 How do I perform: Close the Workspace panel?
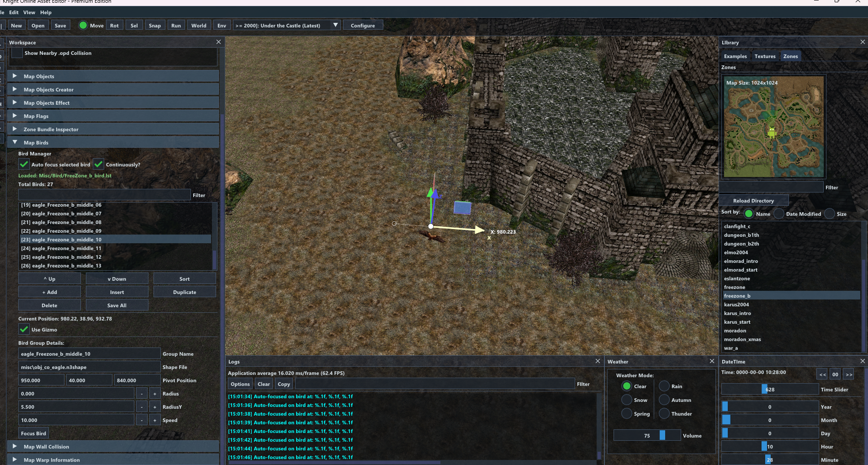[218, 42]
